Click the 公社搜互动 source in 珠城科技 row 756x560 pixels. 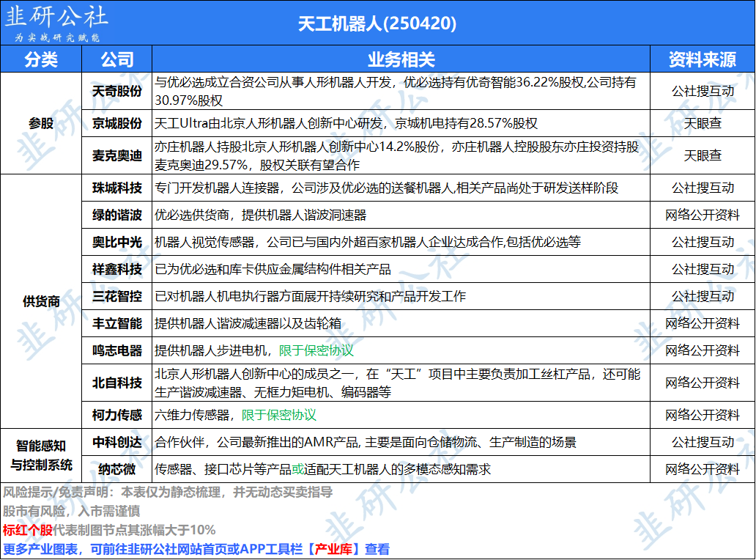coord(703,188)
